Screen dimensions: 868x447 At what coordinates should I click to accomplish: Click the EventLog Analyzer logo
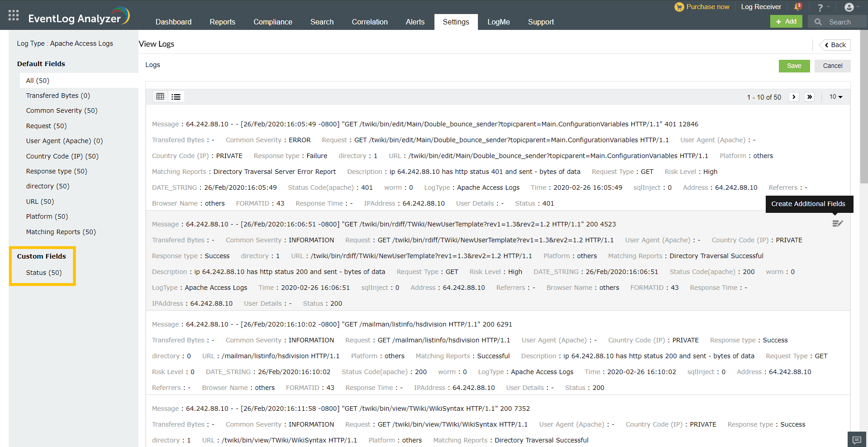(79, 17)
